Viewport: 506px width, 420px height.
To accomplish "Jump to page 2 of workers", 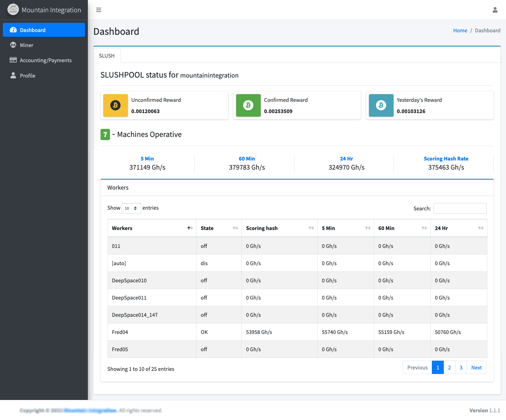I will [x=449, y=368].
